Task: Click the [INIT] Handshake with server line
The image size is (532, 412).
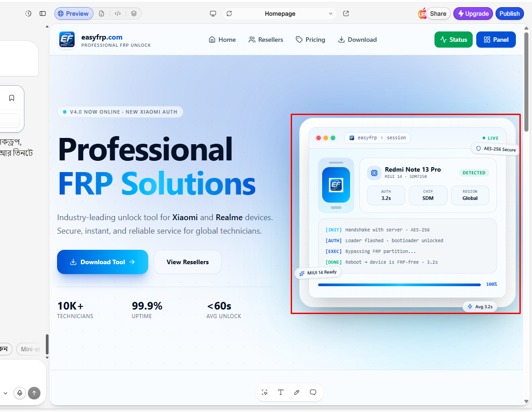Action: click(x=377, y=230)
